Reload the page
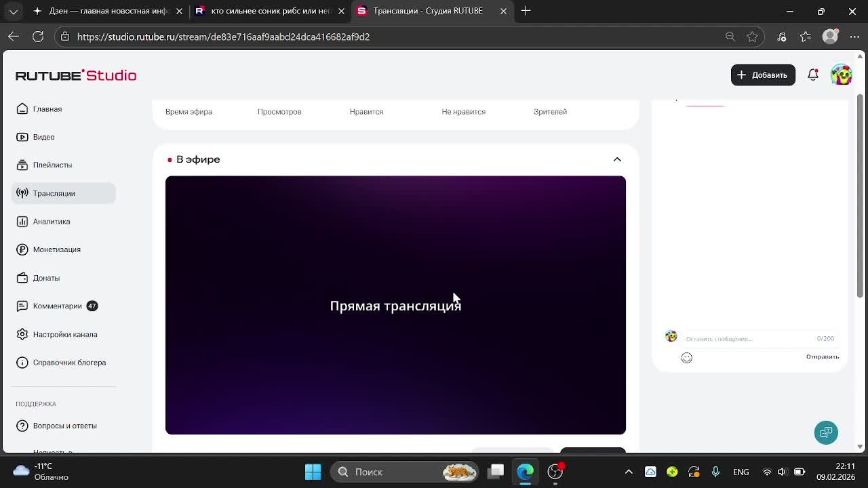 [x=38, y=37]
